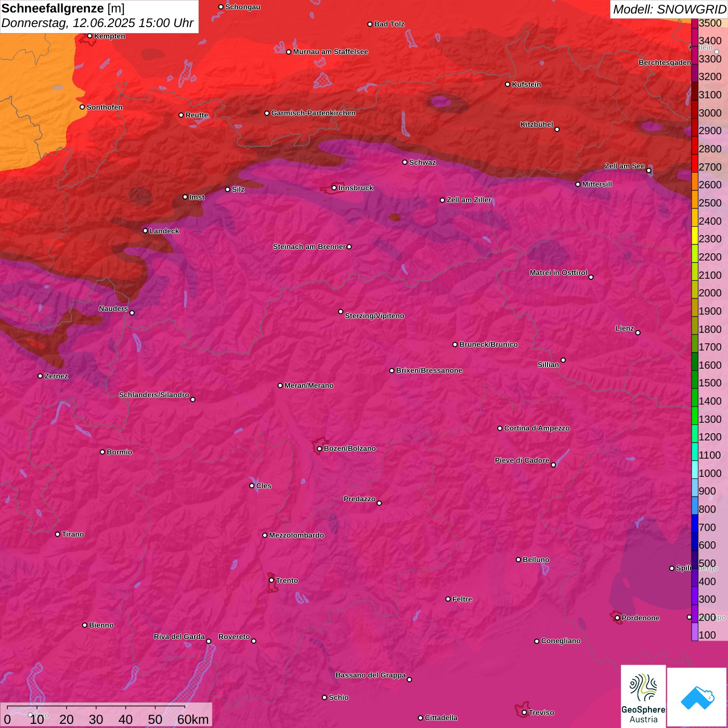Click the Treviso city marker
Screen dimensions: 728x728
(524, 712)
